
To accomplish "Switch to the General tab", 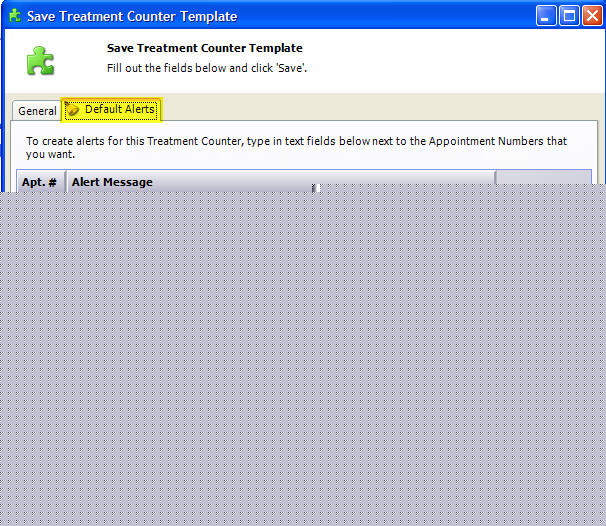I will 37,111.
